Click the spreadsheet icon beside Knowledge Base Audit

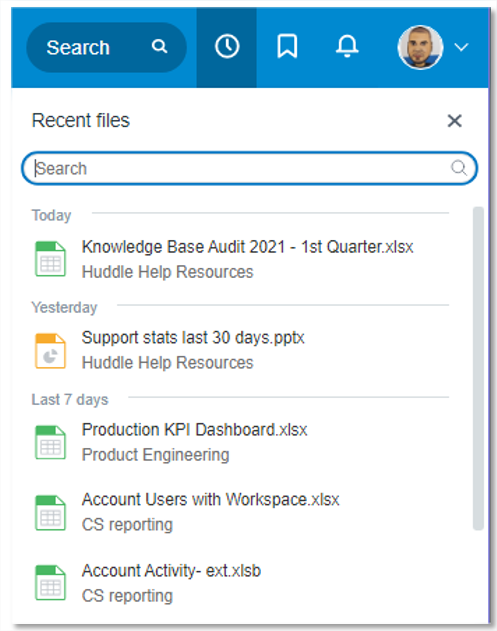[50, 259]
